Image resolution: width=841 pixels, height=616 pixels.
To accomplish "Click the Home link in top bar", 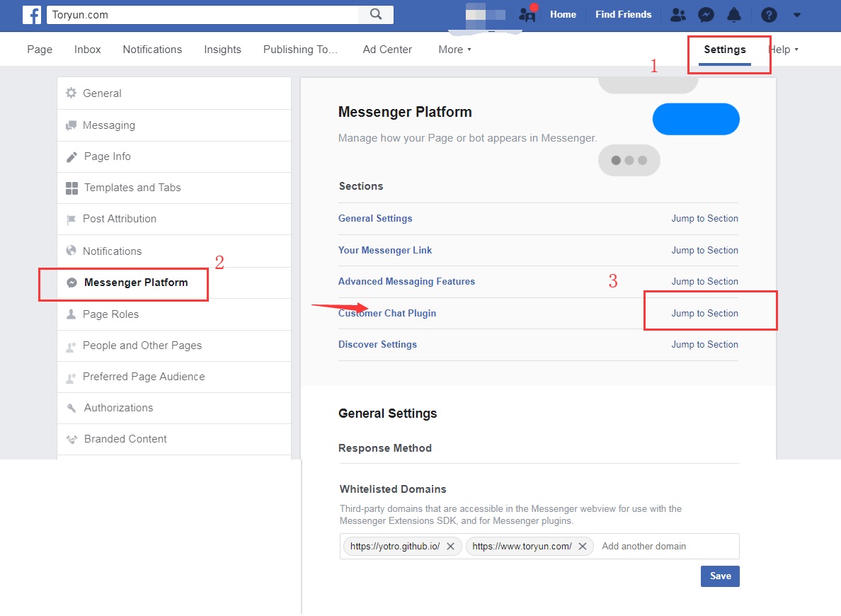I will click(x=563, y=14).
